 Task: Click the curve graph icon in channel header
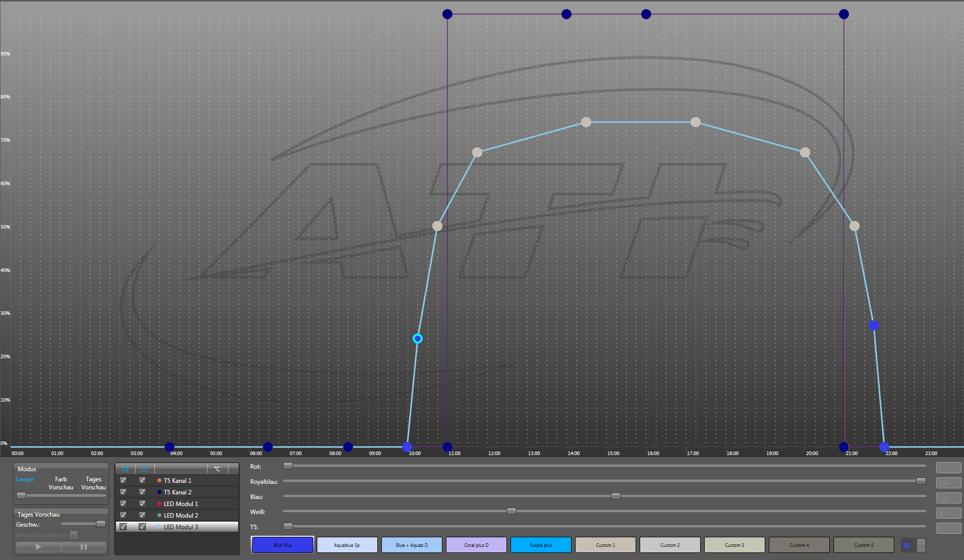tap(125, 469)
